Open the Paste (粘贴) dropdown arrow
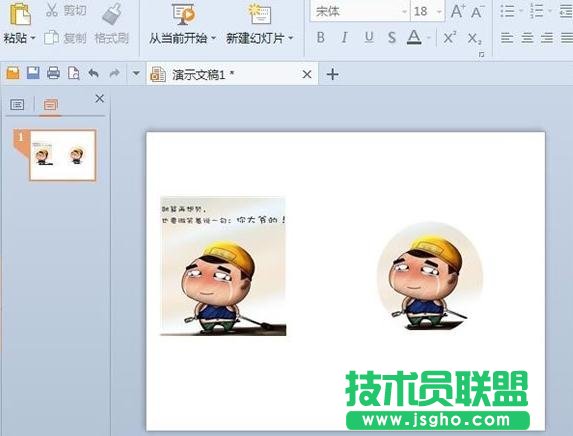The width and height of the screenshot is (573, 436). [33, 38]
